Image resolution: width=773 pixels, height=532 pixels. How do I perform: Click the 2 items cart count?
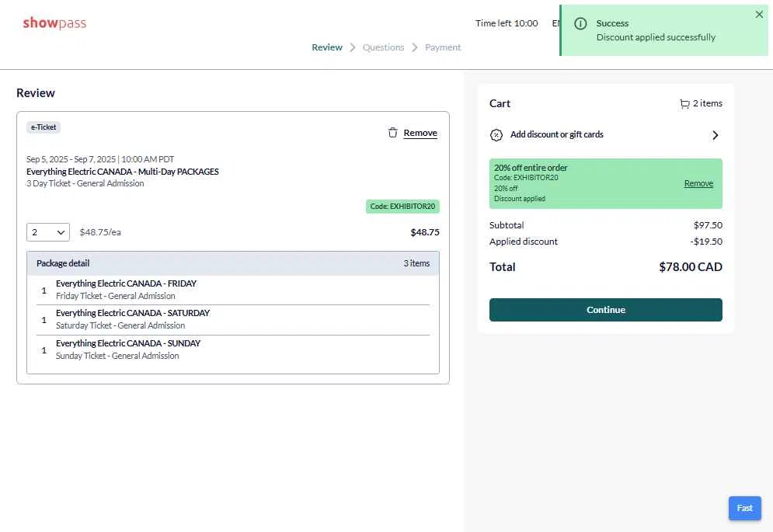(x=708, y=103)
